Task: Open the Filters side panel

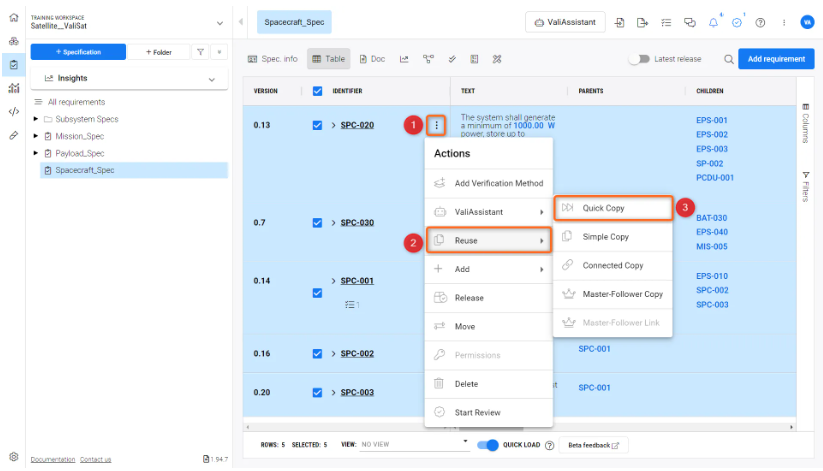Action: click(805, 186)
